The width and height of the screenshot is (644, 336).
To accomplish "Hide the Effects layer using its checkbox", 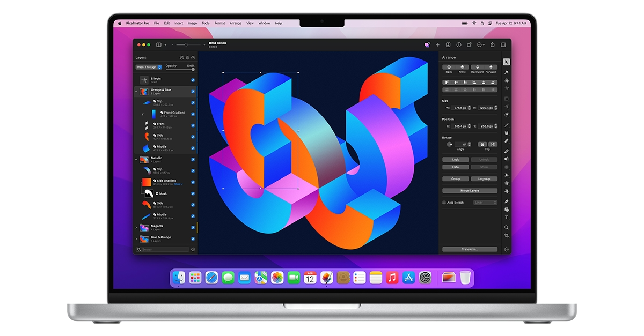I will coord(193,80).
